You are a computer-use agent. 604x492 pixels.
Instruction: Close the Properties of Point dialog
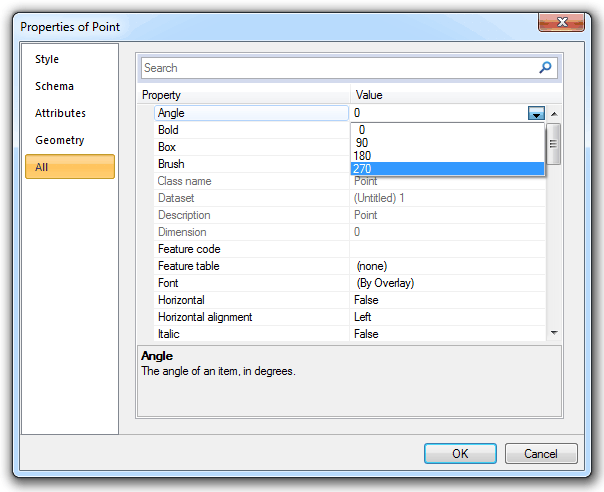[x=561, y=22]
